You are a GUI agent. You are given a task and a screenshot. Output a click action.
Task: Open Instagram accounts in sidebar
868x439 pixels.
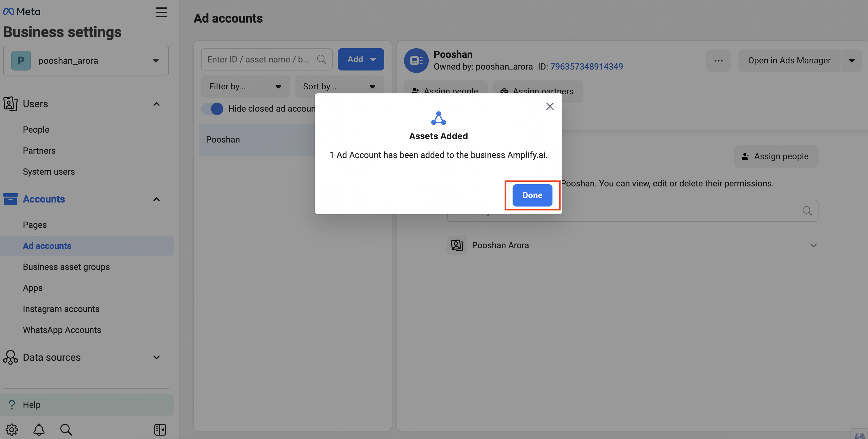pos(61,309)
